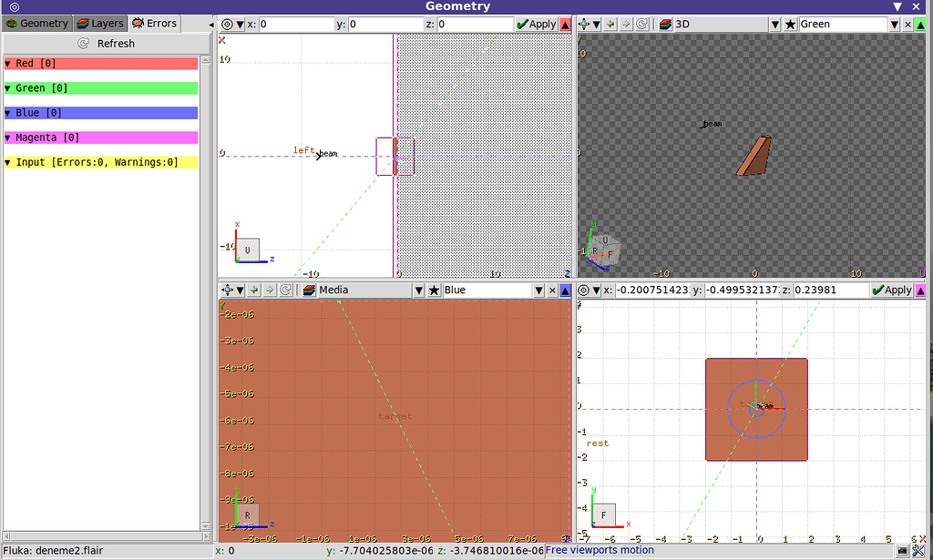Click the reload icon in 3D viewport toolbar
This screenshot has width=933, height=560.
[643, 25]
